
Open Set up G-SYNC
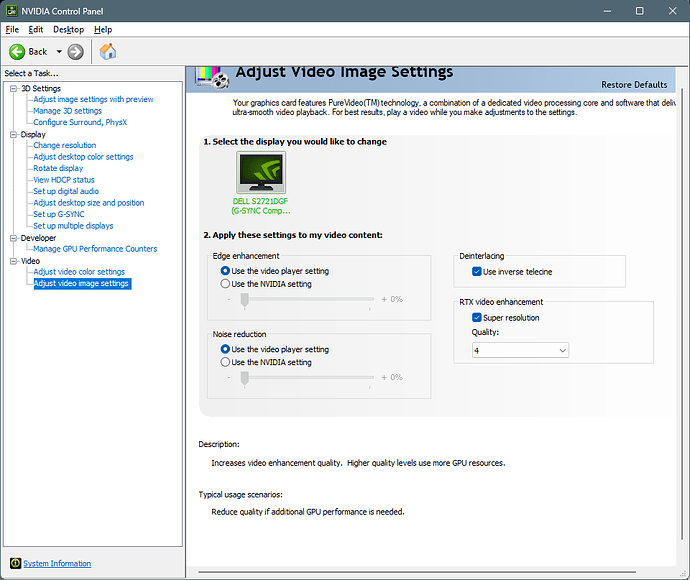tap(59, 214)
